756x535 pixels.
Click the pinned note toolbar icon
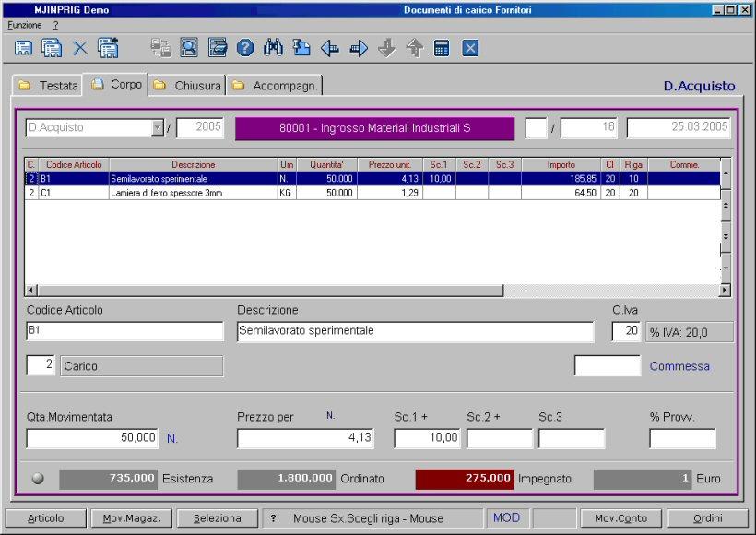[301, 48]
